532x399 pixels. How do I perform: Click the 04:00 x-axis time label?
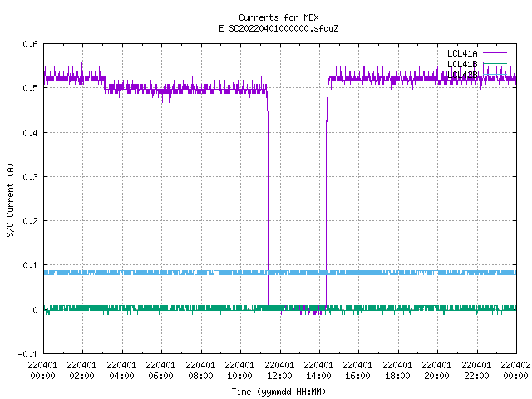[121, 376]
